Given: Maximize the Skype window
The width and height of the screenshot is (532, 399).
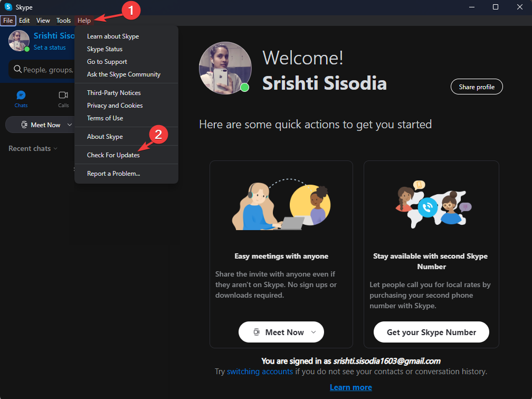Looking at the screenshot, I should click(496, 7).
